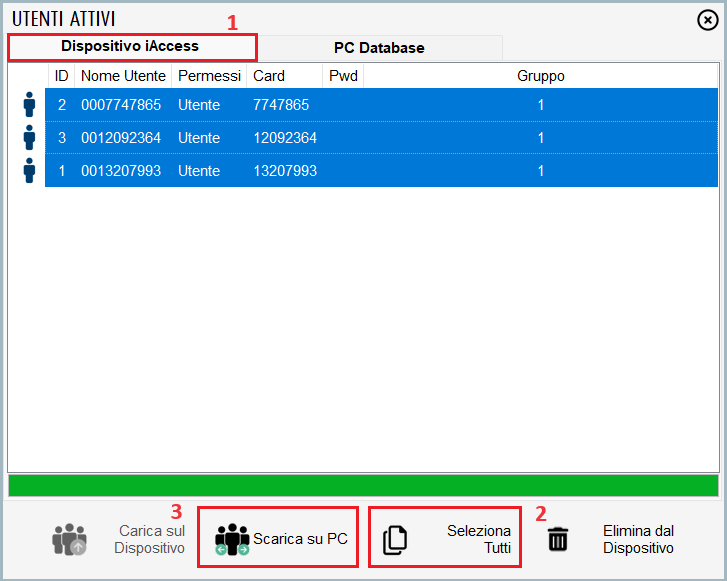Screen dimensions: 727x581
Task: Click Gruppo value of row 0013207993
Action: click(541, 171)
